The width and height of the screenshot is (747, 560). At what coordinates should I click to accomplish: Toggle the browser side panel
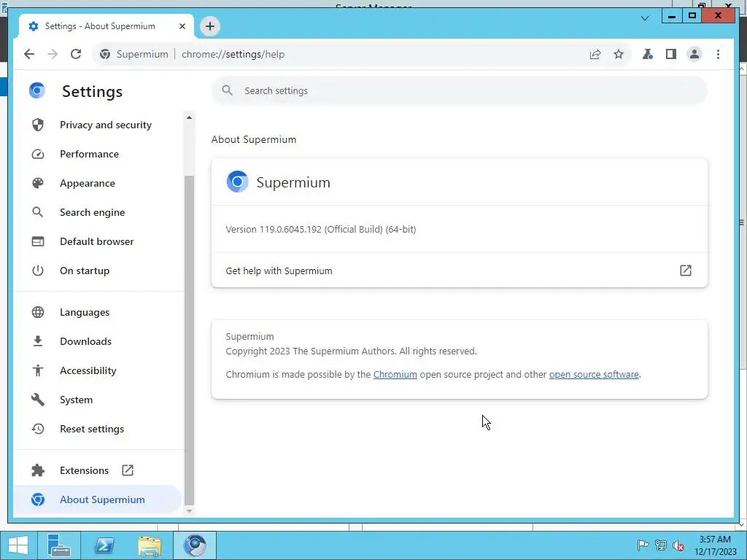click(x=671, y=54)
